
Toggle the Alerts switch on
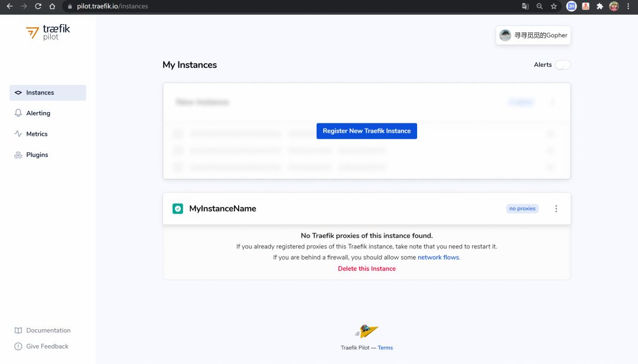[563, 64]
